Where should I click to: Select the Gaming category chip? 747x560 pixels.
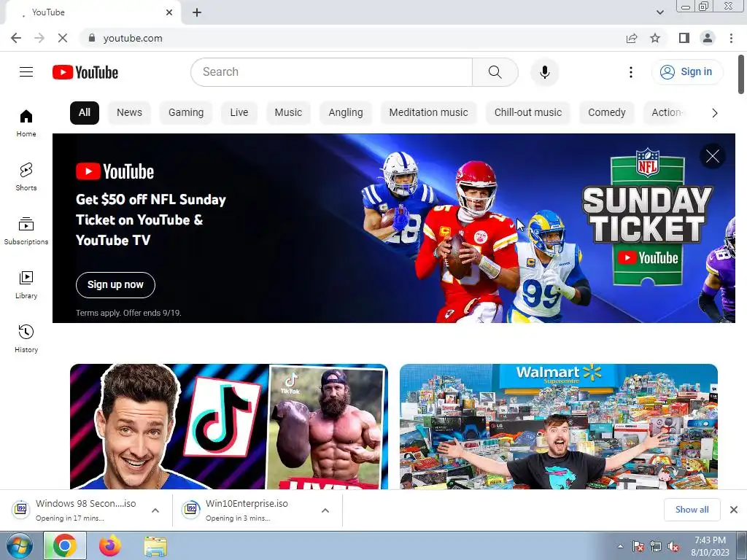[x=186, y=113]
